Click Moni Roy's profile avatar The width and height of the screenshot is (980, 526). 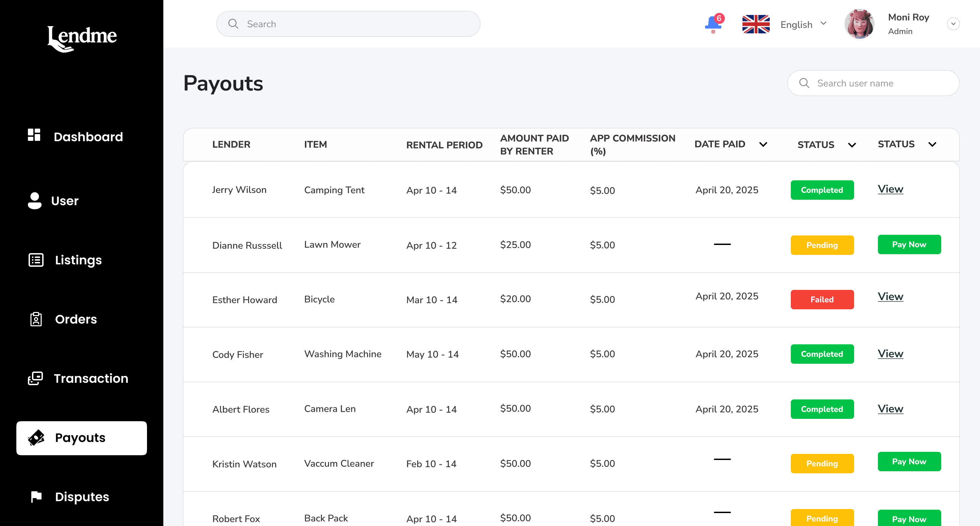859,24
